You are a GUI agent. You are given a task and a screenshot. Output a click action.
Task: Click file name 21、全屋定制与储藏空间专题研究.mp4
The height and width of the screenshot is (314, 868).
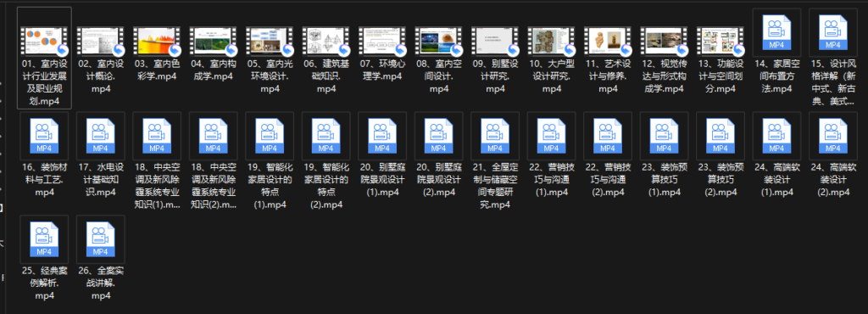(495, 186)
